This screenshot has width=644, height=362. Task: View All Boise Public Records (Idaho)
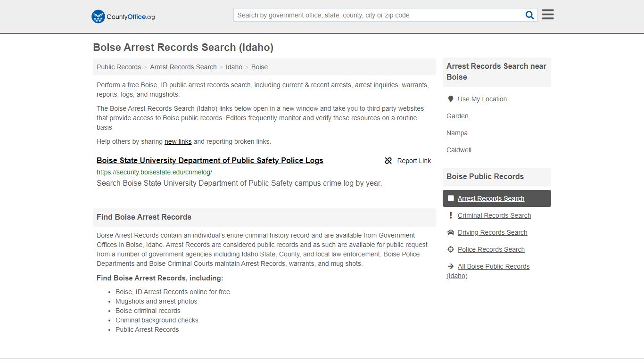point(488,271)
